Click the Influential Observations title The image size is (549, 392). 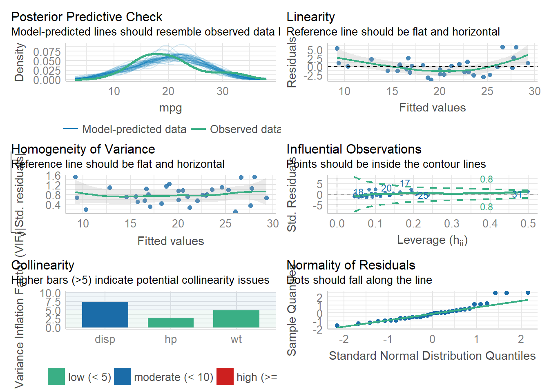354,149
